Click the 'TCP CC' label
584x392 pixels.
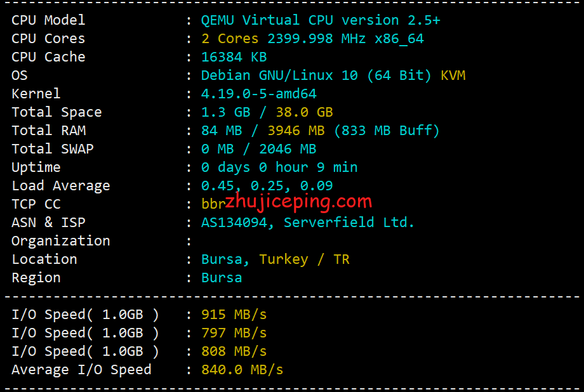(x=36, y=204)
